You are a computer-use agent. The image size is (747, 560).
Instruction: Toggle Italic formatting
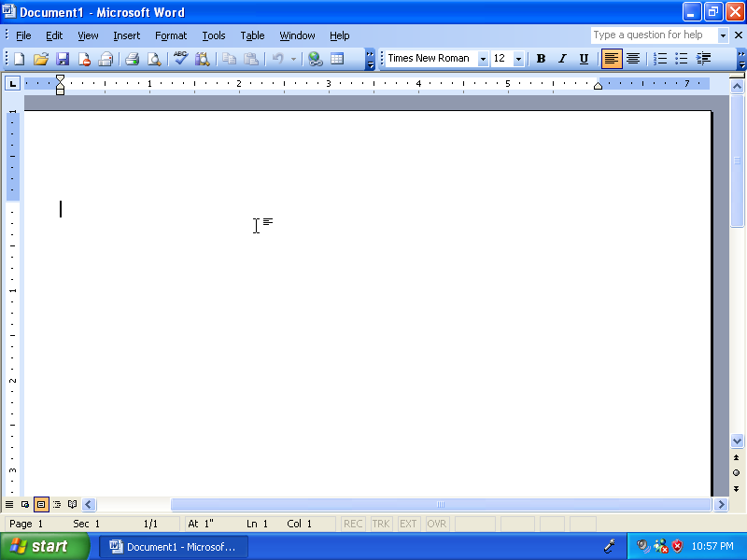(x=562, y=59)
